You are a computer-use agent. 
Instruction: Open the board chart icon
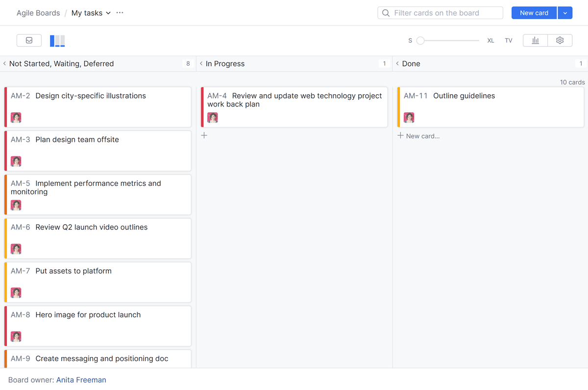(535, 40)
